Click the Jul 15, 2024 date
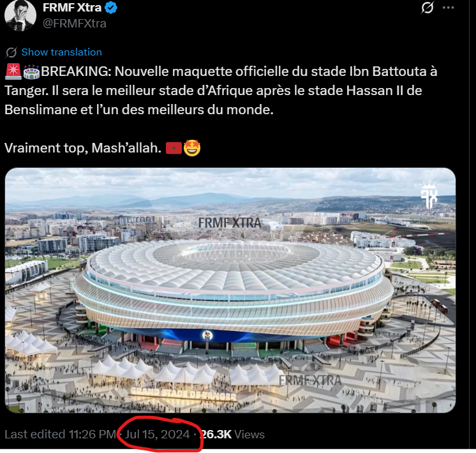Screen dimensions: 476x453 point(157,434)
